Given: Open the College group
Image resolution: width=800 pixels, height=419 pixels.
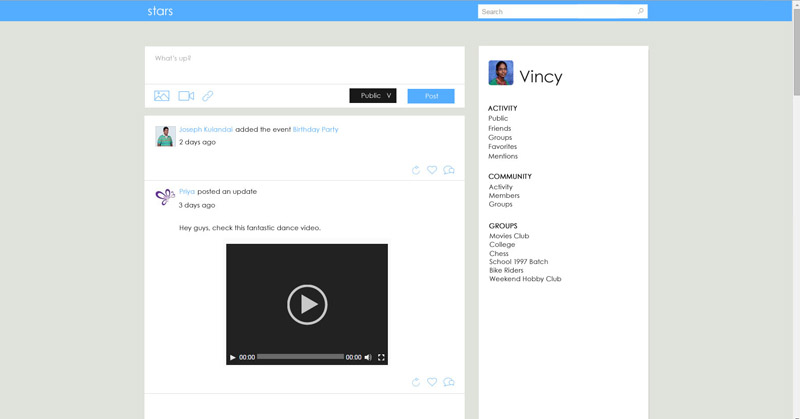Looking at the screenshot, I should pyautogui.click(x=502, y=244).
